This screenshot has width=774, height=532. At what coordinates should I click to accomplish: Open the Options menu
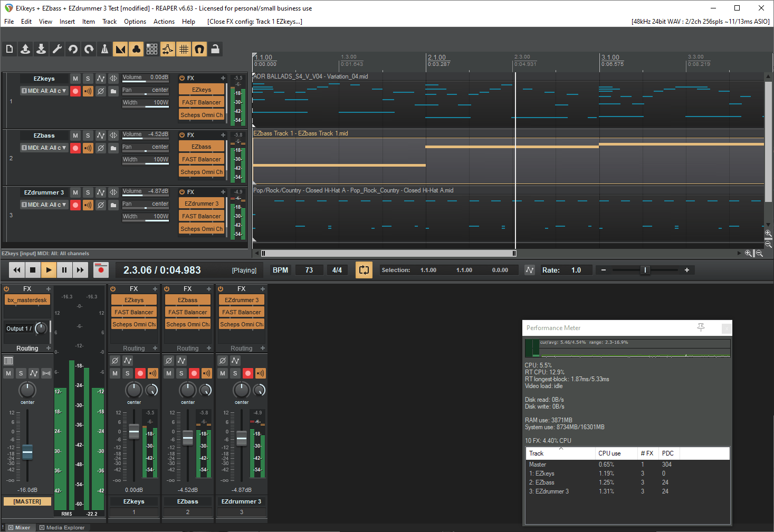135,22
